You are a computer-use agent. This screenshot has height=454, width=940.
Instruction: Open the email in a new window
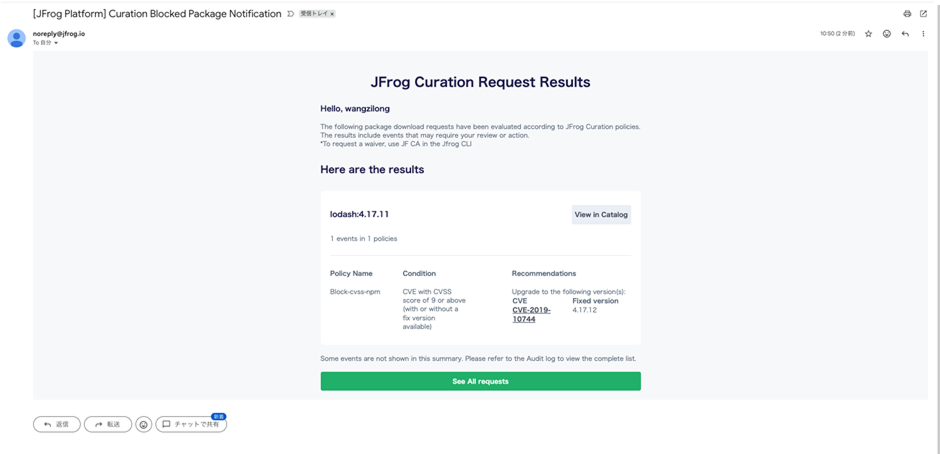pyautogui.click(x=923, y=14)
